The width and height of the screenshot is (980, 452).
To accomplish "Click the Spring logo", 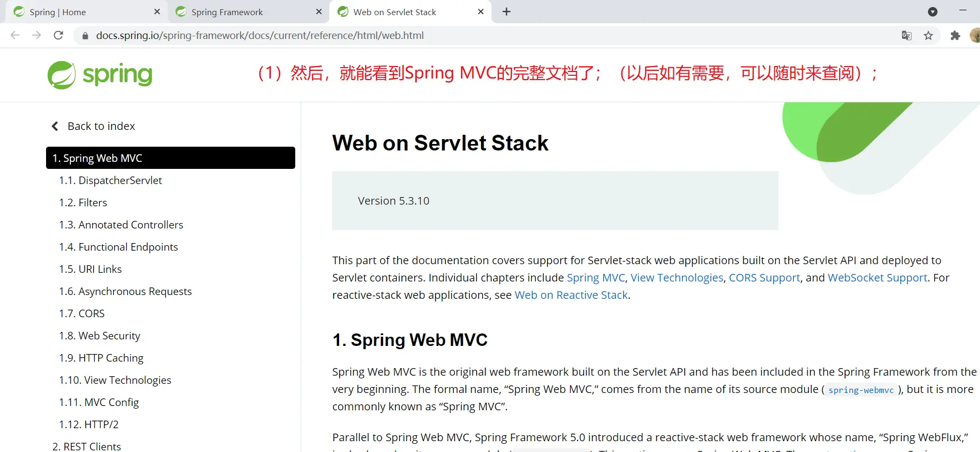I will coord(100,75).
